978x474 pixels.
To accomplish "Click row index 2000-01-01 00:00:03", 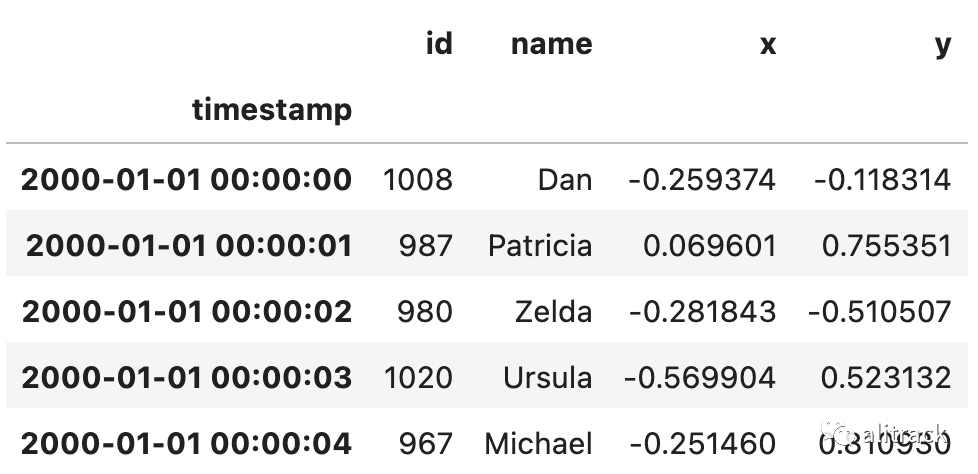I will [187, 378].
